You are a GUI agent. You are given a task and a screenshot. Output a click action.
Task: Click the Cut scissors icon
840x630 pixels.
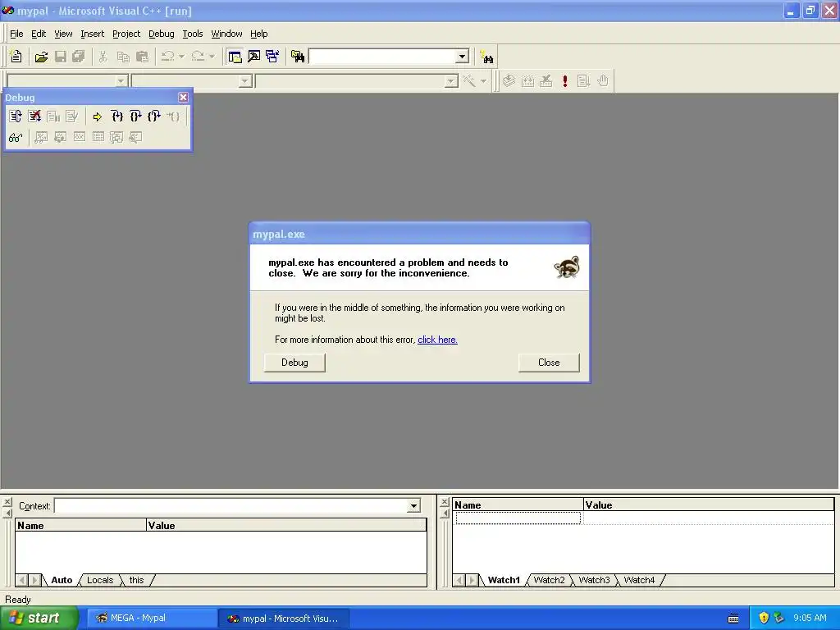(103, 57)
